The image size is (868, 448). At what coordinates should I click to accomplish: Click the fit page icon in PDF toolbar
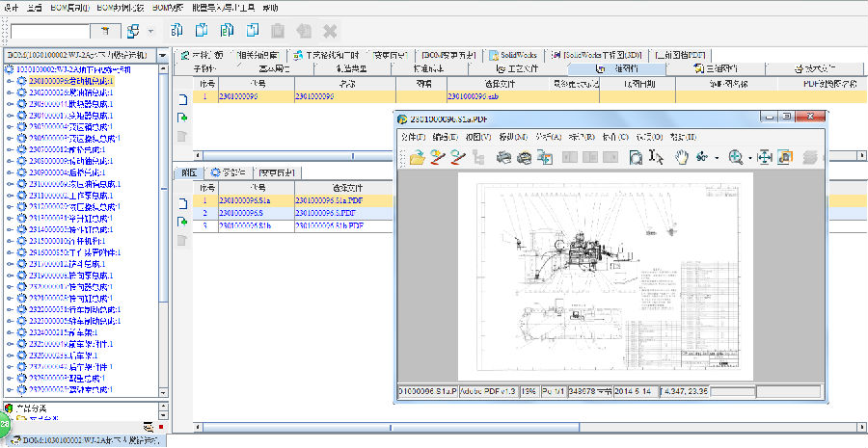(764, 156)
